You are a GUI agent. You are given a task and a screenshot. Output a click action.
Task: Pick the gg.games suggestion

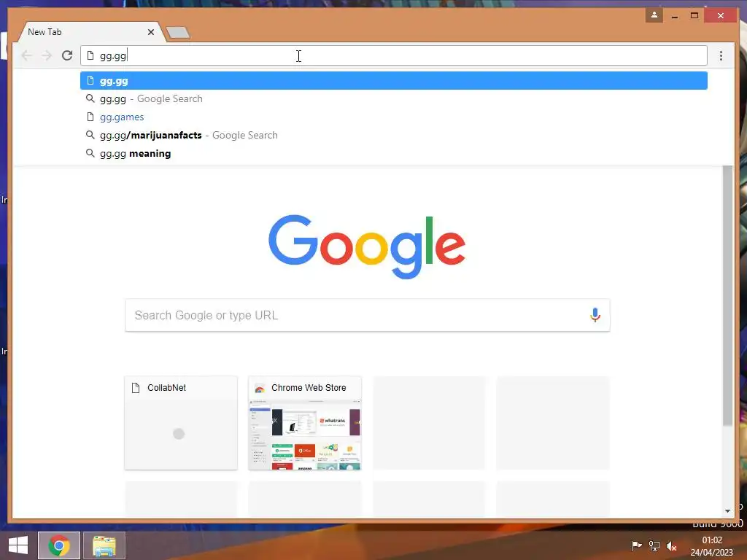[x=393, y=117]
